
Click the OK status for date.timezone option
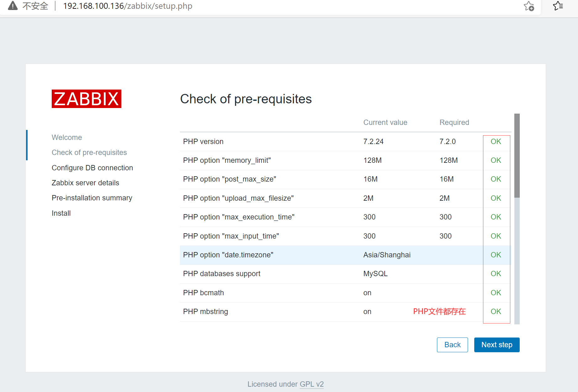click(496, 255)
